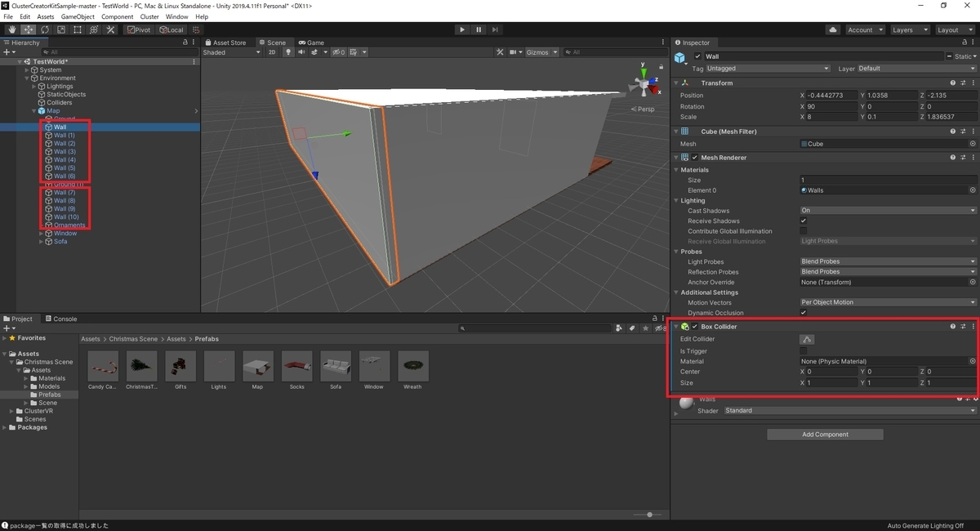Open Transform component options menu
This screenshot has width=980, height=531.
coord(973,83)
